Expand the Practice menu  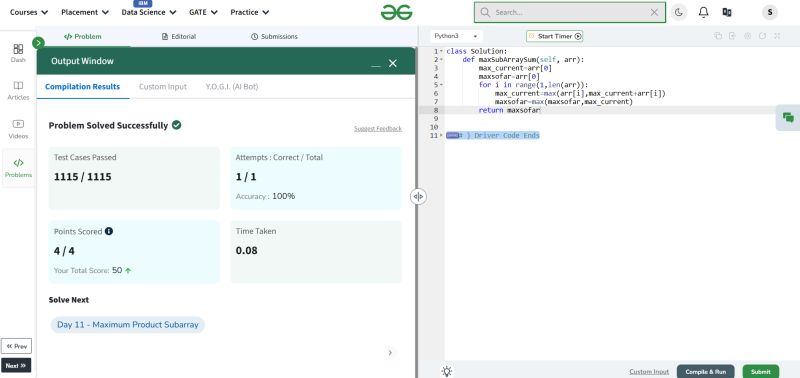[x=249, y=12]
